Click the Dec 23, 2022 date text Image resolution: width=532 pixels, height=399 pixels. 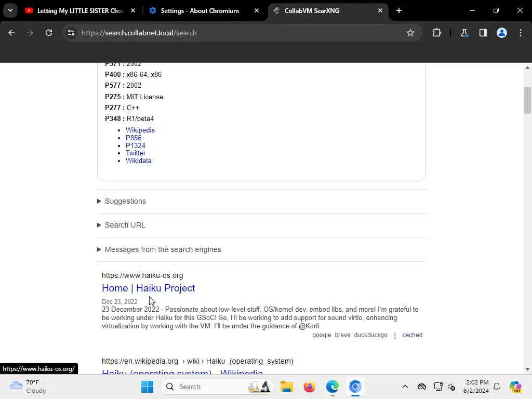pyautogui.click(x=119, y=302)
